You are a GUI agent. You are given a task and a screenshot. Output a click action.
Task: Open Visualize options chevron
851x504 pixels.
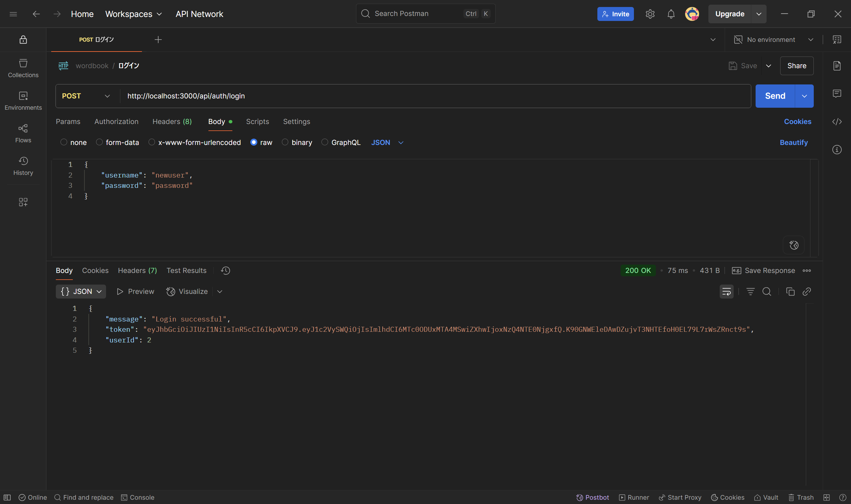tap(220, 292)
